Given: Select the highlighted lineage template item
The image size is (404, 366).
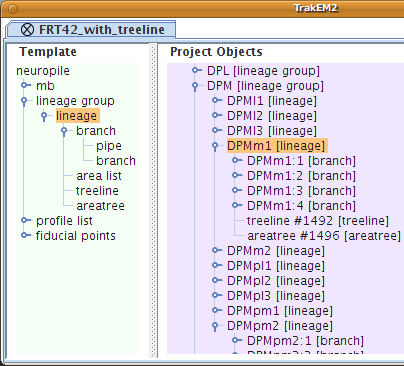Looking at the screenshot, I should (77, 116).
